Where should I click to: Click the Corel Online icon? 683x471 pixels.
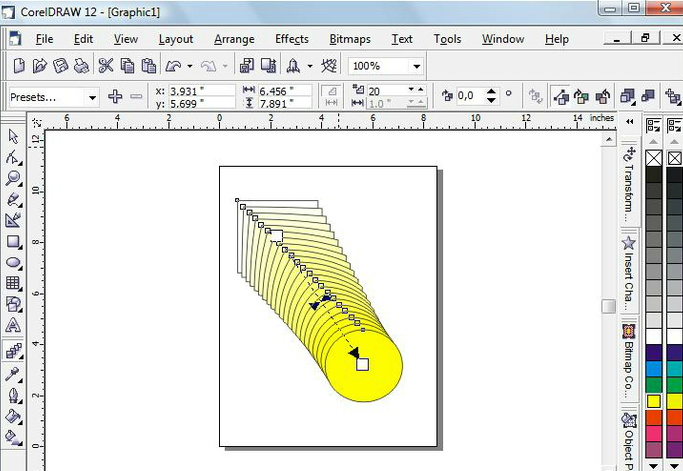pyautogui.click(x=329, y=66)
